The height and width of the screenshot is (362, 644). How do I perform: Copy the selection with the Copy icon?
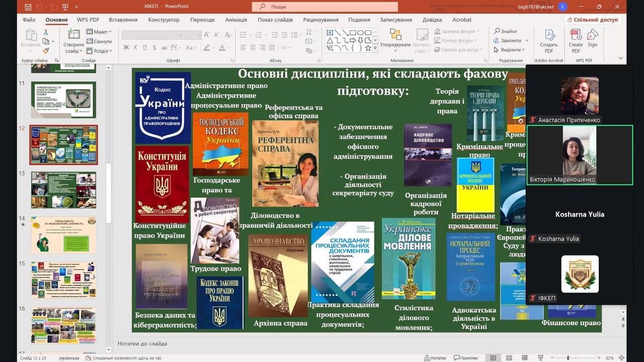tap(46, 41)
